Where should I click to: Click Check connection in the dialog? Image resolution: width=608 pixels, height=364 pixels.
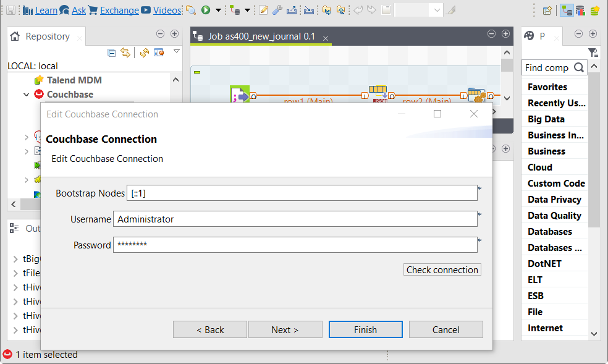click(442, 269)
